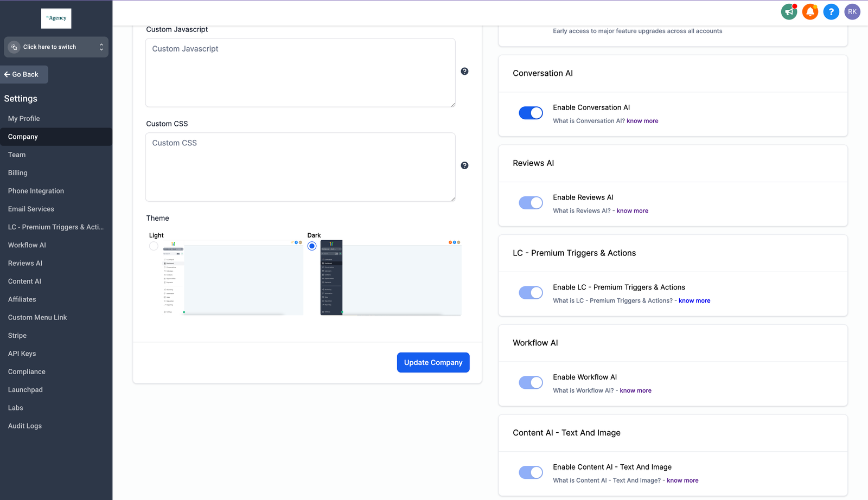Image resolution: width=868 pixels, height=500 pixels.
Task: Open Billing in the settings sidebar
Action: (18, 173)
